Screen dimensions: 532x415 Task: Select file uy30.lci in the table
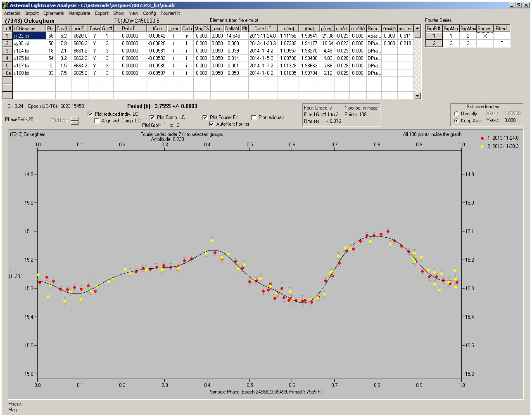(29, 43)
